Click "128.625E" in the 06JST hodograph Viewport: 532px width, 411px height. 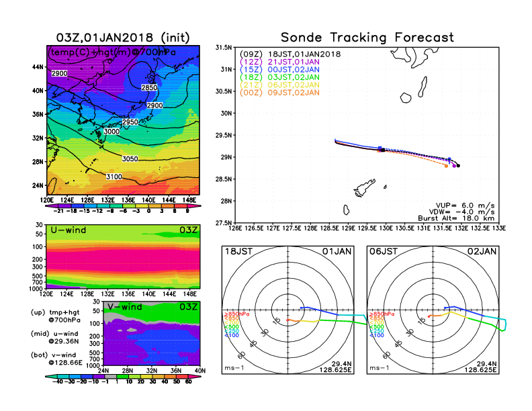[x=480, y=370]
